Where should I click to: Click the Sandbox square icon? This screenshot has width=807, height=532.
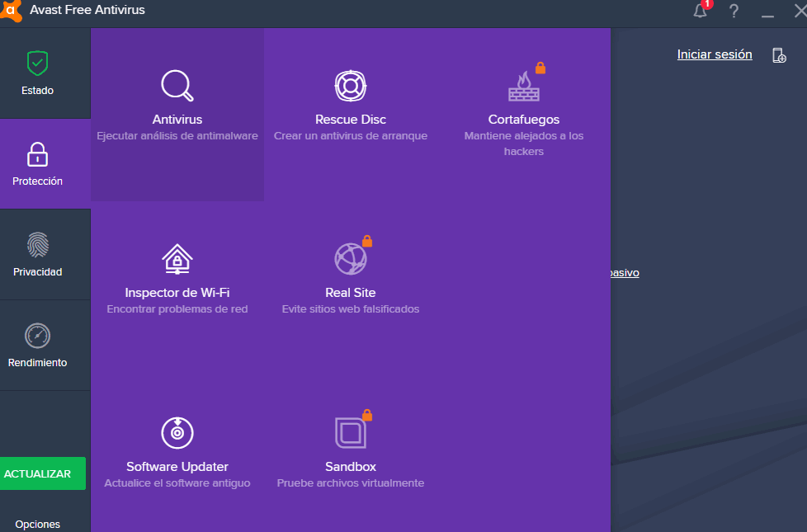[351, 433]
